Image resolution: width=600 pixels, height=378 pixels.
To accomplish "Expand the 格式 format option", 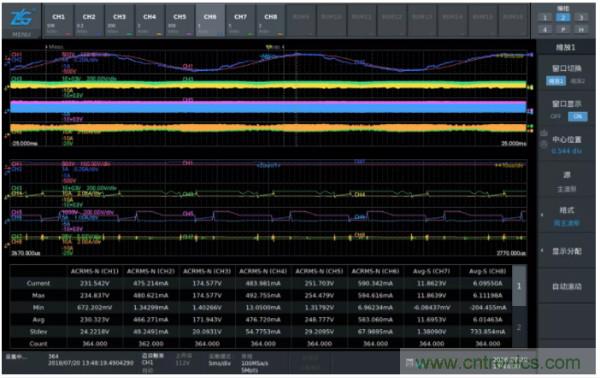I will [x=566, y=216].
